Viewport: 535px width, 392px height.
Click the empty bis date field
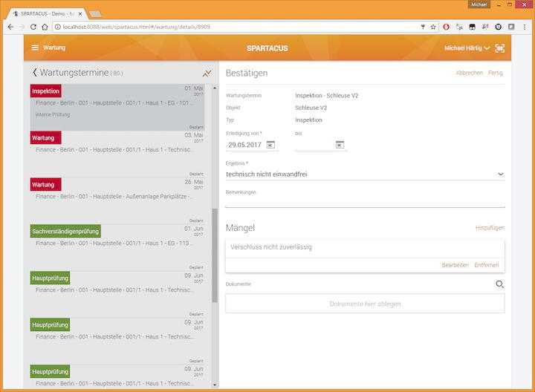[x=314, y=145]
